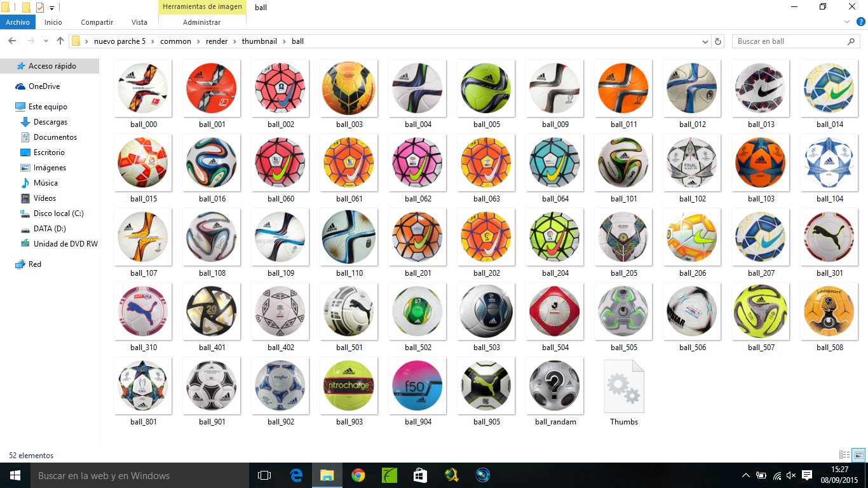Open the Compartir ribbon tab

[x=97, y=22]
